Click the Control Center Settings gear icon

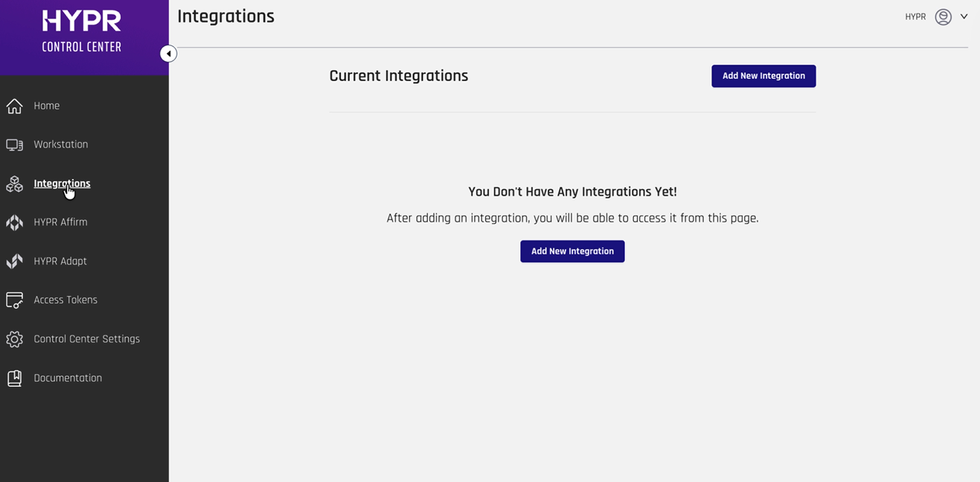tap(14, 339)
